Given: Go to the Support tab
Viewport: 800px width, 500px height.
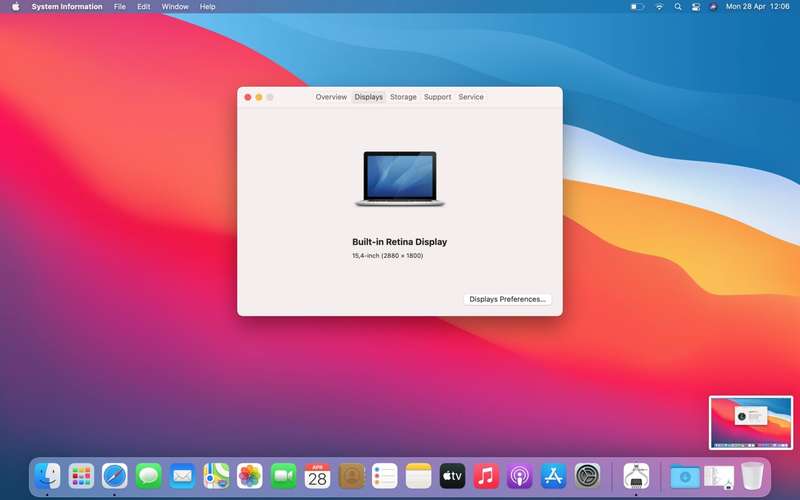Looking at the screenshot, I should [437, 97].
